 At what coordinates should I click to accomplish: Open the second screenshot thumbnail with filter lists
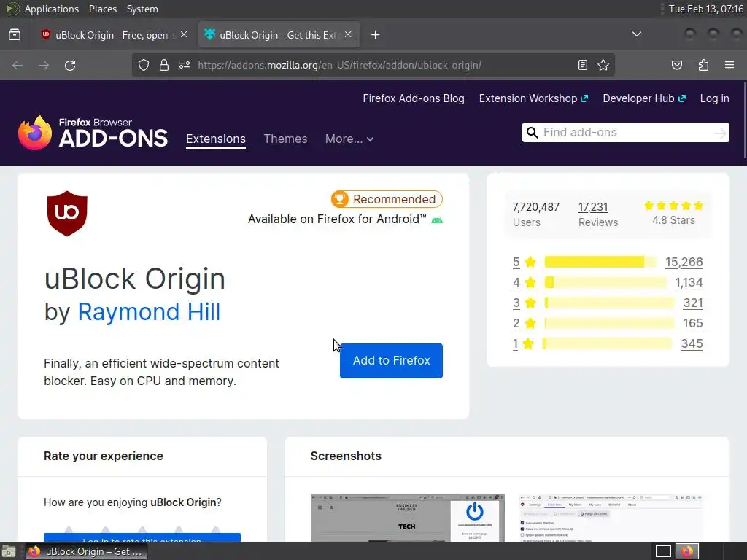point(611,518)
